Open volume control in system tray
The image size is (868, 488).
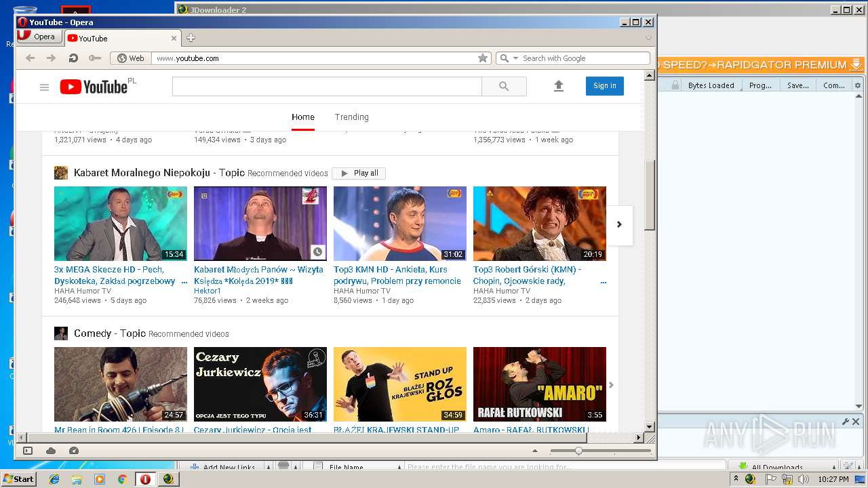coord(804,479)
